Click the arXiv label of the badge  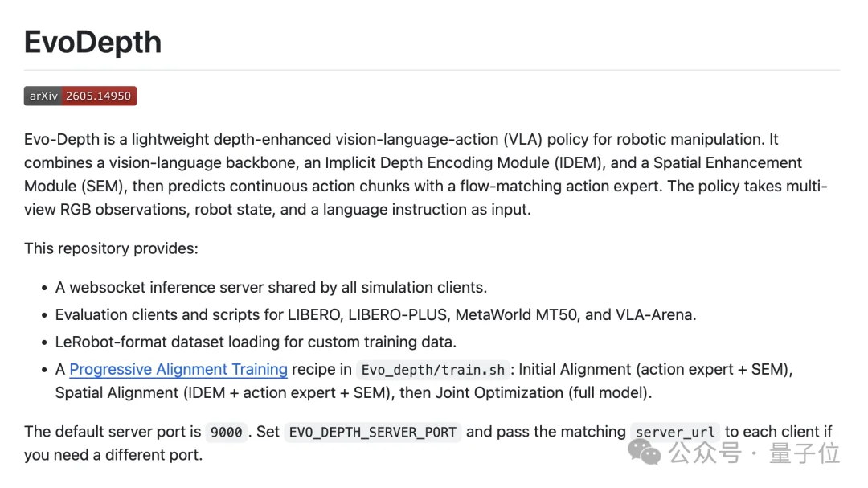tap(43, 96)
